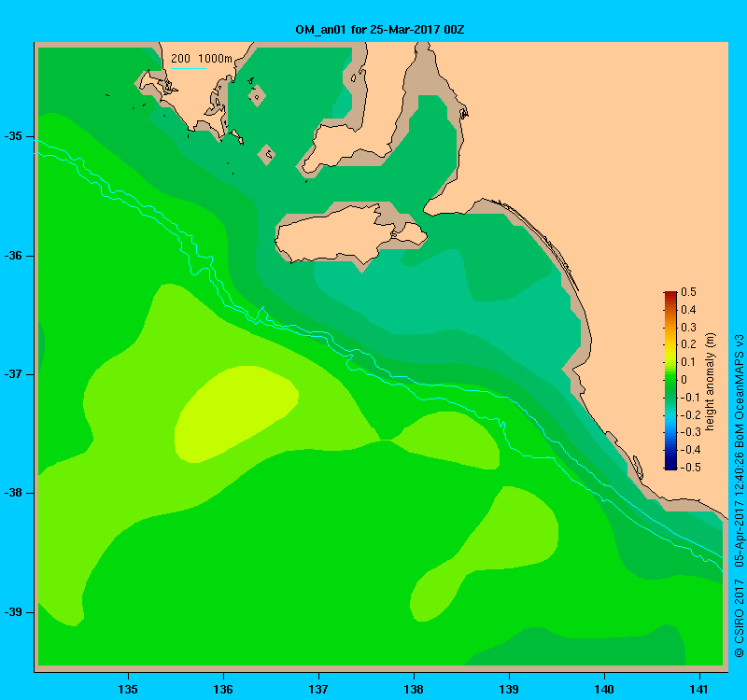747x700 pixels.
Task: Click the '0' value on color scale
Action: pyautogui.click(x=684, y=380)
